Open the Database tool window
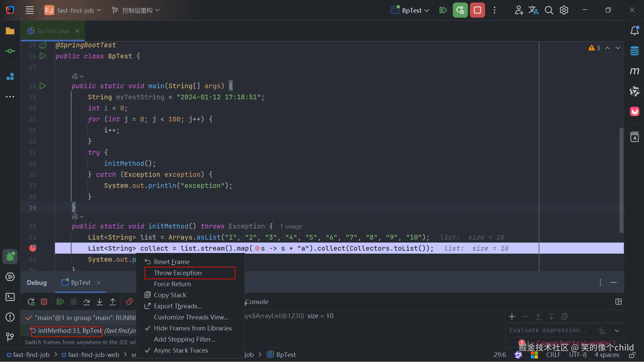 point(635,51)
